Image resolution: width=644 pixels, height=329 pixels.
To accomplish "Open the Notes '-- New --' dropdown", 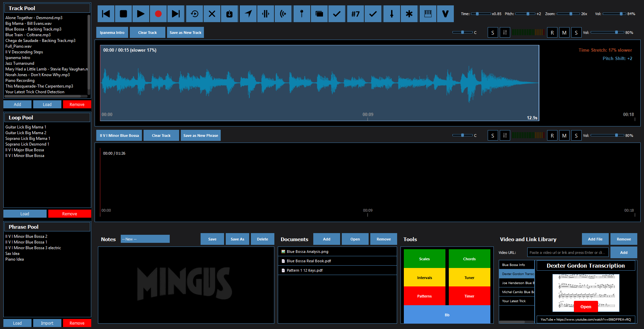I will tap(145, 239).
